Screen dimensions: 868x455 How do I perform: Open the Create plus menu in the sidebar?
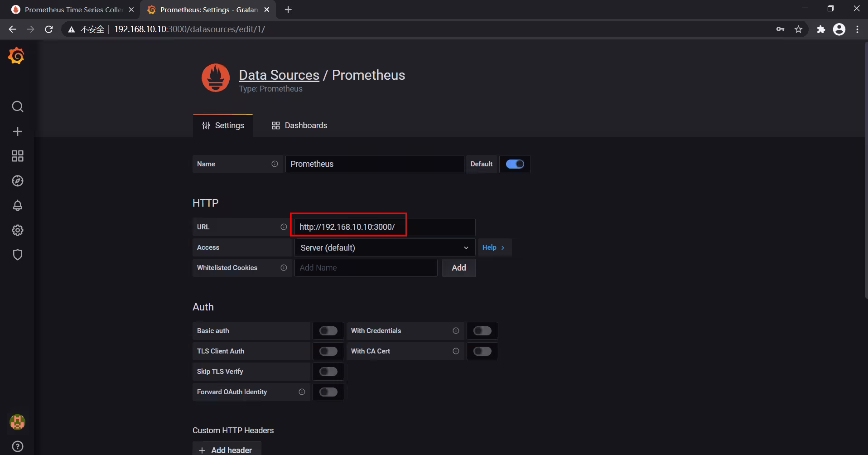(x=18, y=131)
